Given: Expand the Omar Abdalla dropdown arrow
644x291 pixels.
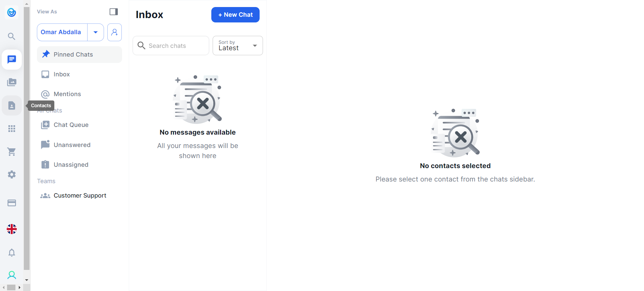Looking at the screenshot, I should coord(96,32).
